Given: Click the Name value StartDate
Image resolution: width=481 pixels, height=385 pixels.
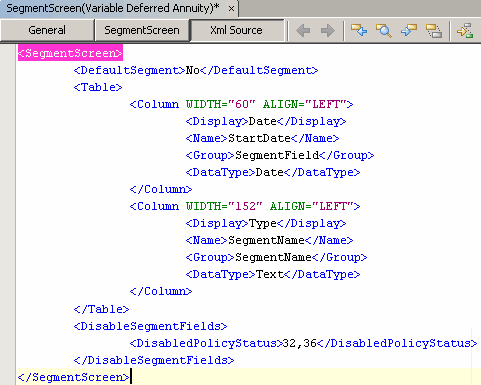Looking at the screenshot, I should pos(259,138).
